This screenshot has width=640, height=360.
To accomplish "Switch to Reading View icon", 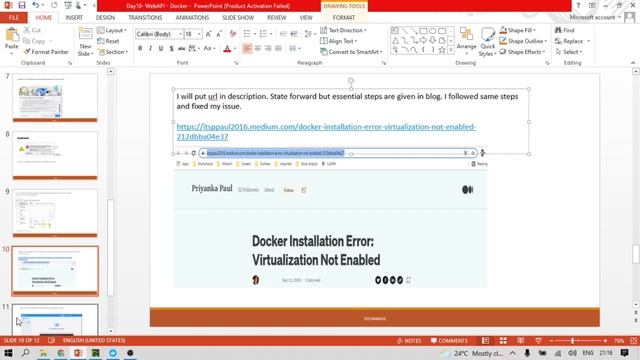I will click(521, 340).
